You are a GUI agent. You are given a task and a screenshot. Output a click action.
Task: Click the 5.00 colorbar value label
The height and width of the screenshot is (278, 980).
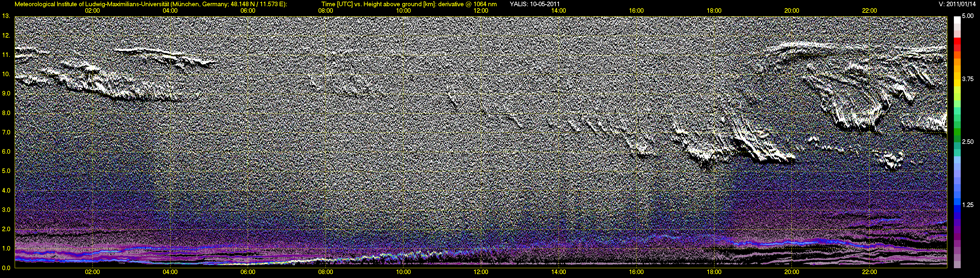968,16
